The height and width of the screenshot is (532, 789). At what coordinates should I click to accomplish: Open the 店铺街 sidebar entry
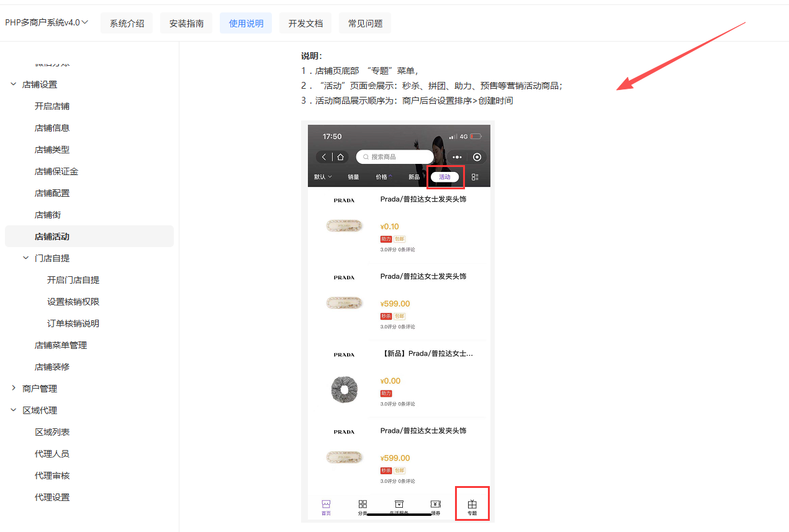[48, 215]
